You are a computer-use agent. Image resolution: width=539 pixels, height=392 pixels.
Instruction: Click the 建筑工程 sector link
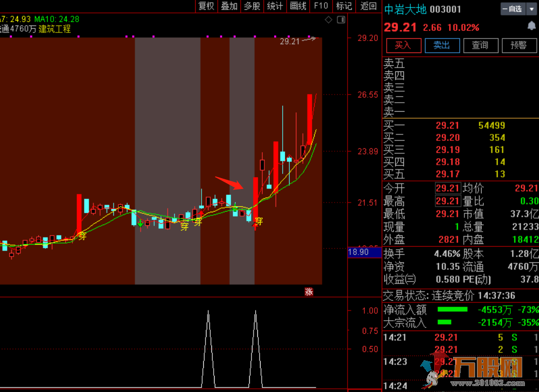pos(55,29)
